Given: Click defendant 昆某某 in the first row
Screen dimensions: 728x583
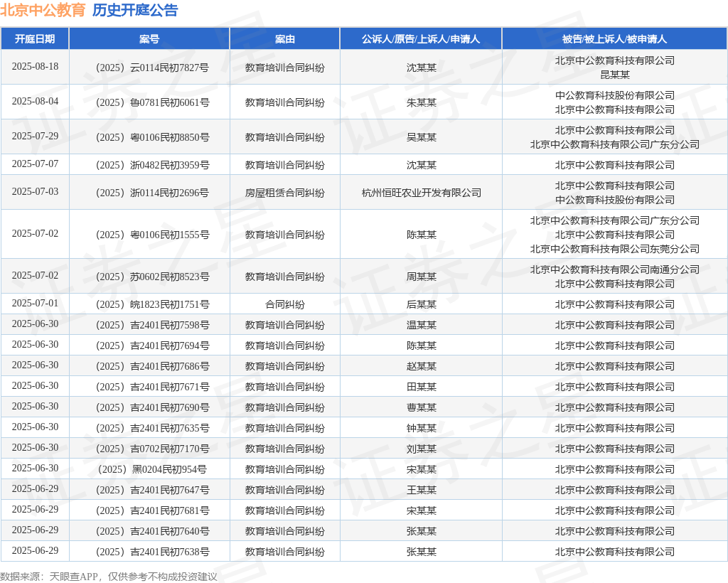Looking at the screenshot, I should 615,75.
